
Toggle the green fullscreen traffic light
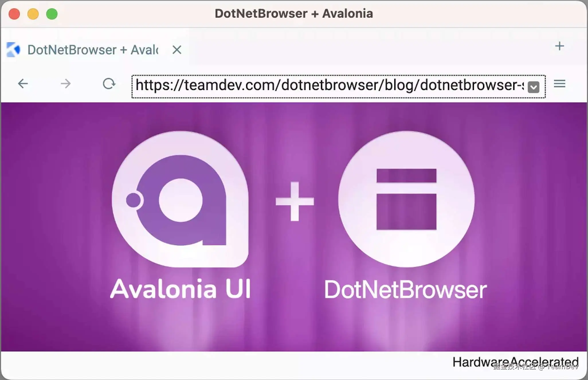click(52, 13)
